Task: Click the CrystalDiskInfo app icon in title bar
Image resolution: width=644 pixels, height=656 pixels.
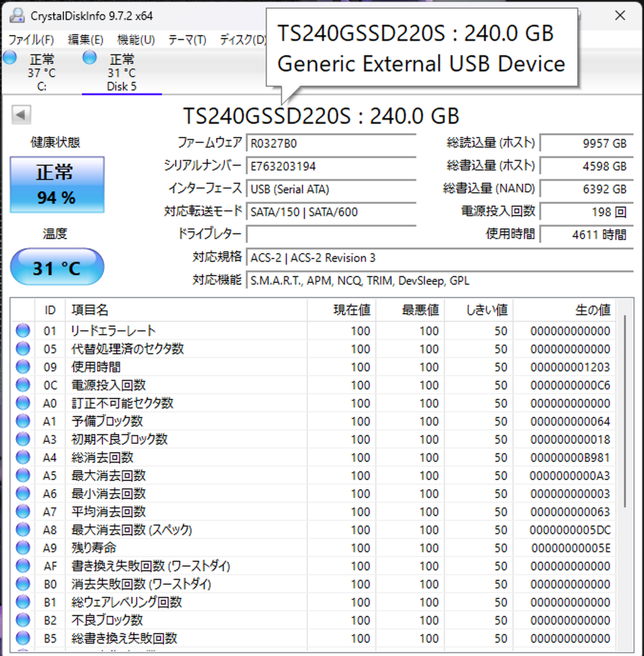Action: pos(16,16)
